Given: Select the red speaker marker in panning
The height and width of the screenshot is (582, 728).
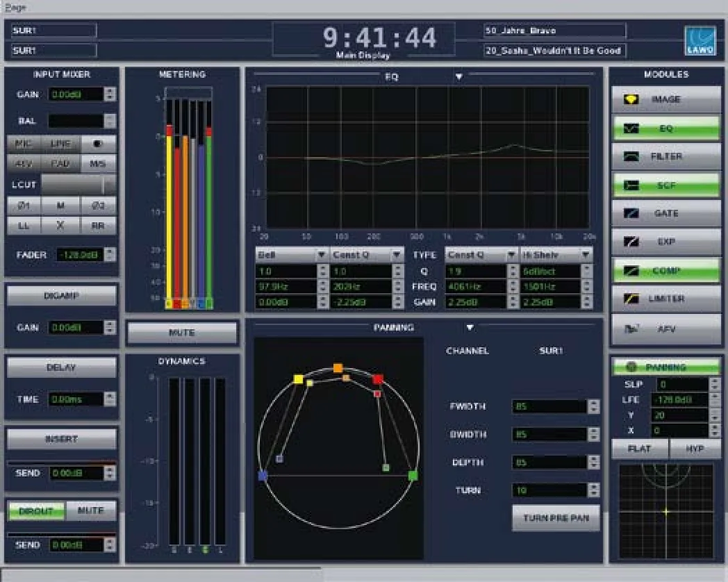Looking at the screenshot, I should point(378,380).
